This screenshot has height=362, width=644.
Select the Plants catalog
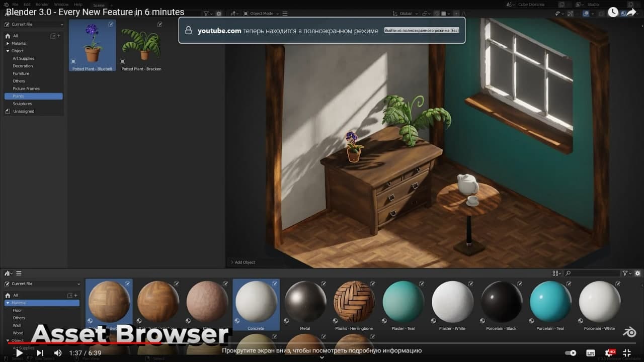click(33, 96)
